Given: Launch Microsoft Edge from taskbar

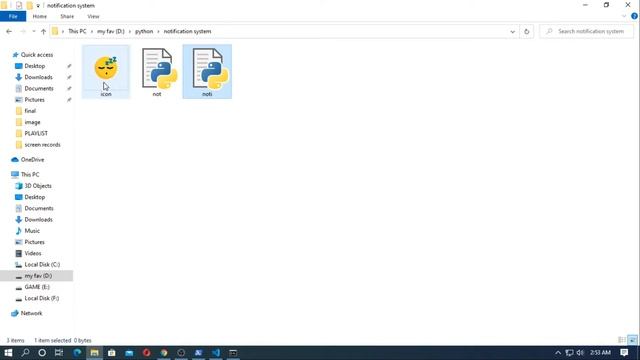Looking at the screenshot, I should tap(77, 353).
